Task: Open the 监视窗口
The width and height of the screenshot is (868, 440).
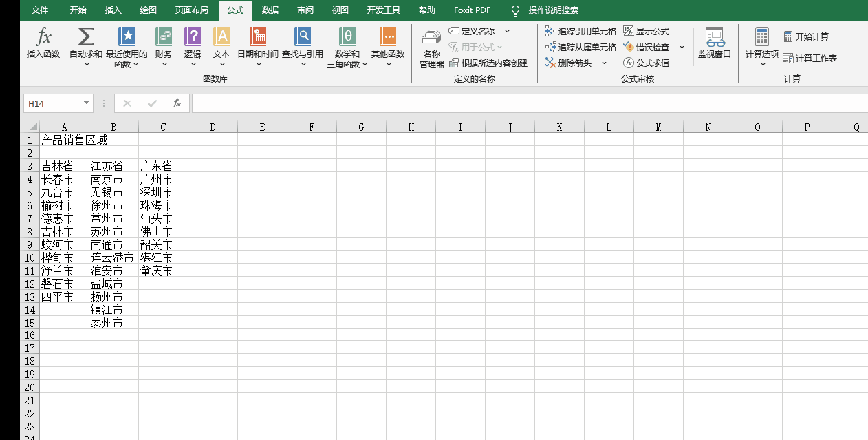Action: [715, 43]
